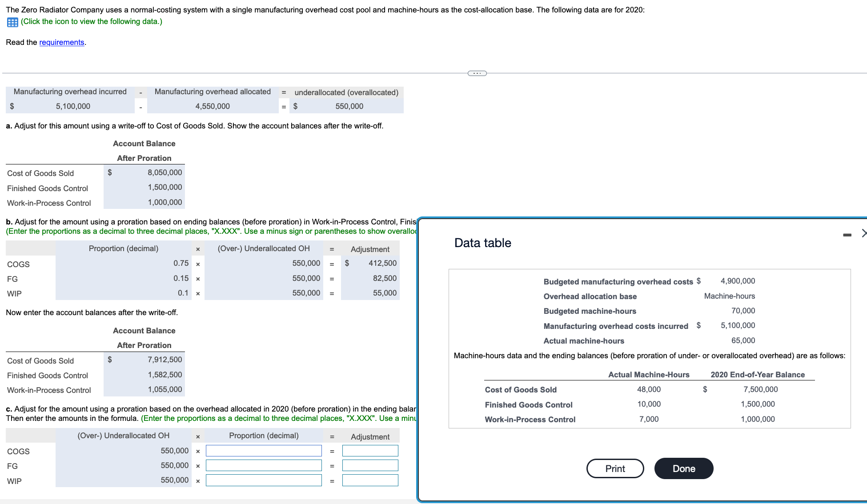Screen dimensions: 867x504
Task: Click the 7,912,500 balance after proration
Action: point(165,360)
